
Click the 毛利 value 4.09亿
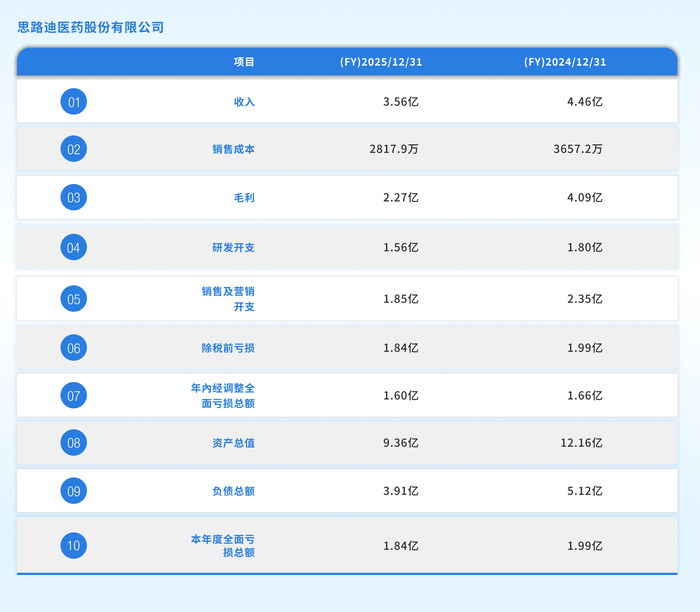(x=585, y=198)
